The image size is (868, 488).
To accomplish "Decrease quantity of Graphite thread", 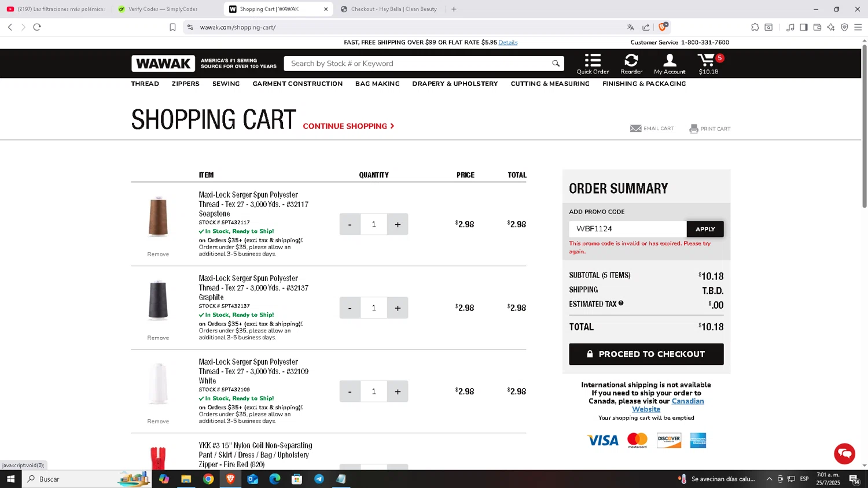I will (x=350, y=308).
